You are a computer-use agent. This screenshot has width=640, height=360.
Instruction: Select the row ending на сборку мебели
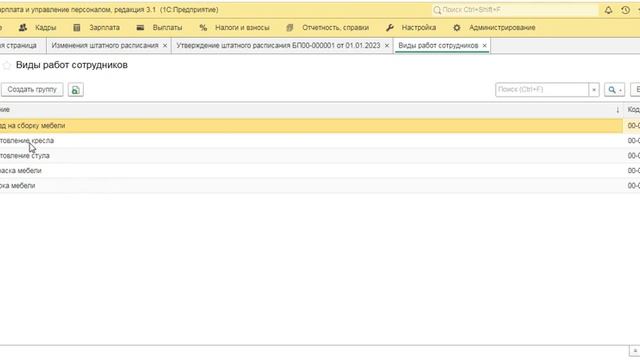pyautogui.click(x=311, y=126)
